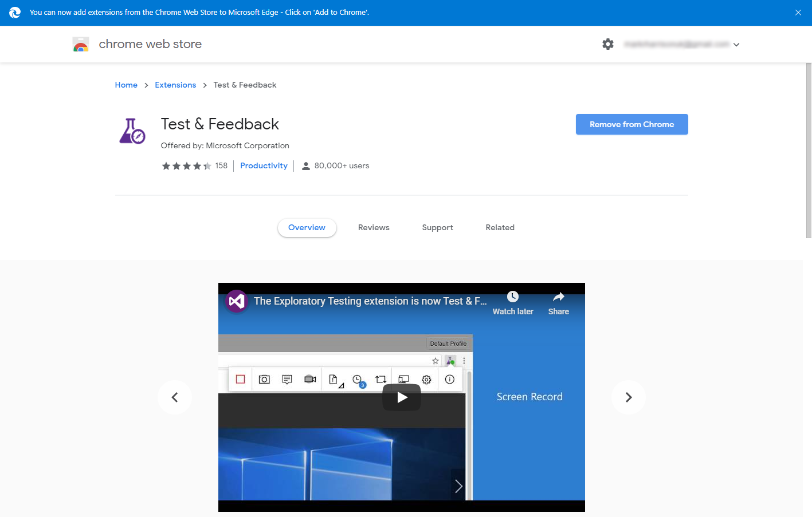Screen dimensions: 812x517
Task: Play the extension preview video
Action: click(402, 397)
